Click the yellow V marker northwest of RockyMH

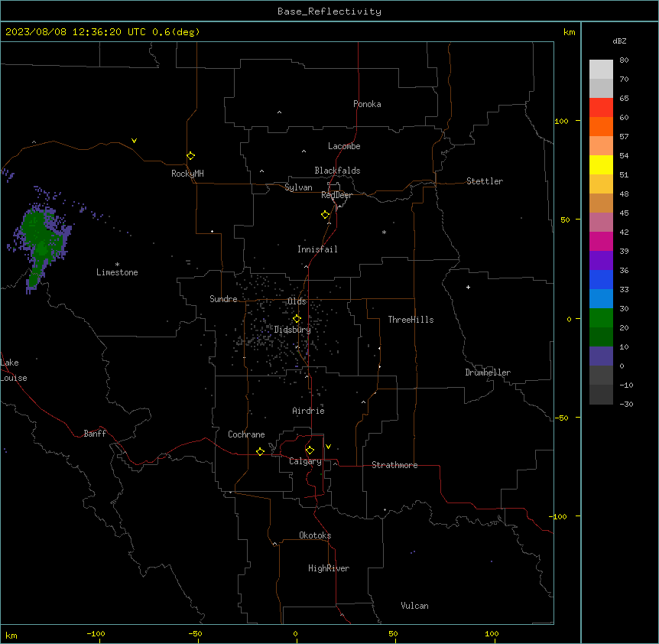coord(134,141)
